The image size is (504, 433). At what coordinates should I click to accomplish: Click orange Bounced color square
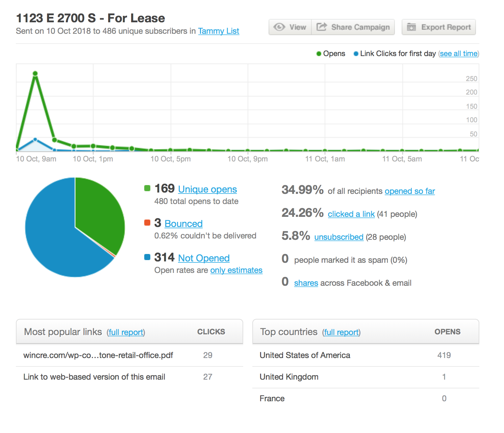147,223
